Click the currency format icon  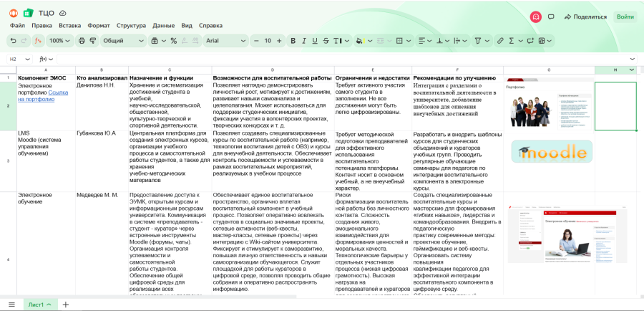155,41
